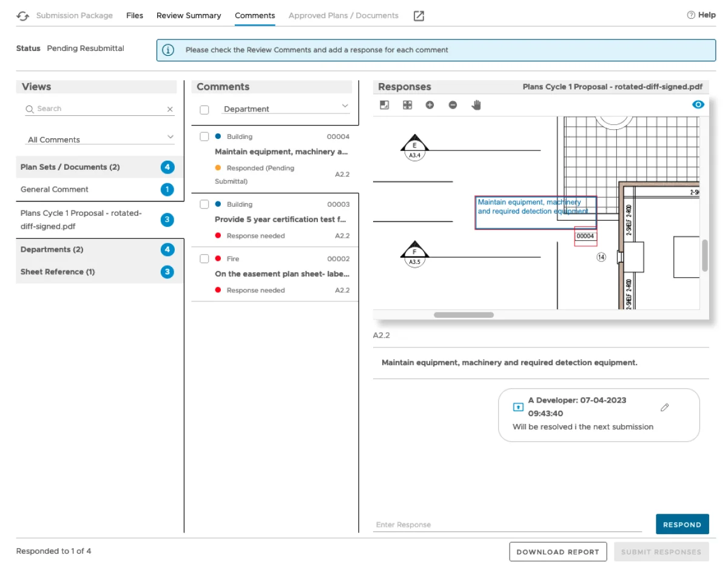The width and height of the screenshot is (728, 567).
Task: Switch to the Review Summary tab
Action: [189, 16]
